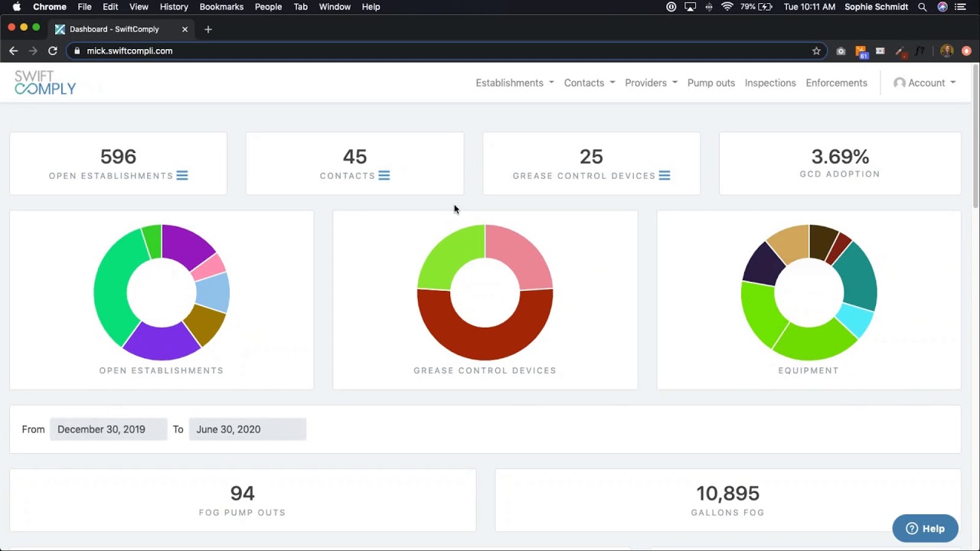Click the Wi-Fi status icon
This screenshot has width=980, height=551.
(x=727, y=7)
